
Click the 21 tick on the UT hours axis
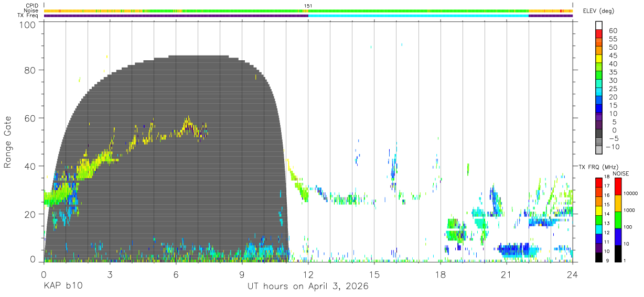pos(506,274)
